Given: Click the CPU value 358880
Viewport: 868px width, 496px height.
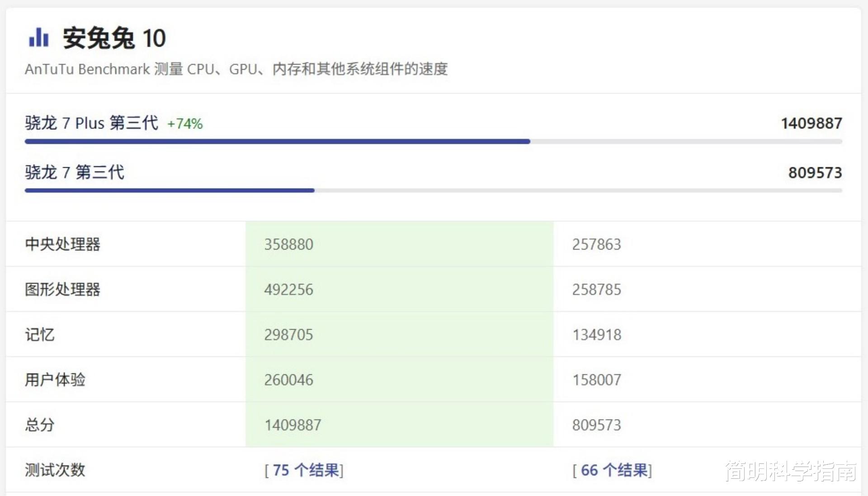Looking at the screenshot, I should [x=289, y=245].
